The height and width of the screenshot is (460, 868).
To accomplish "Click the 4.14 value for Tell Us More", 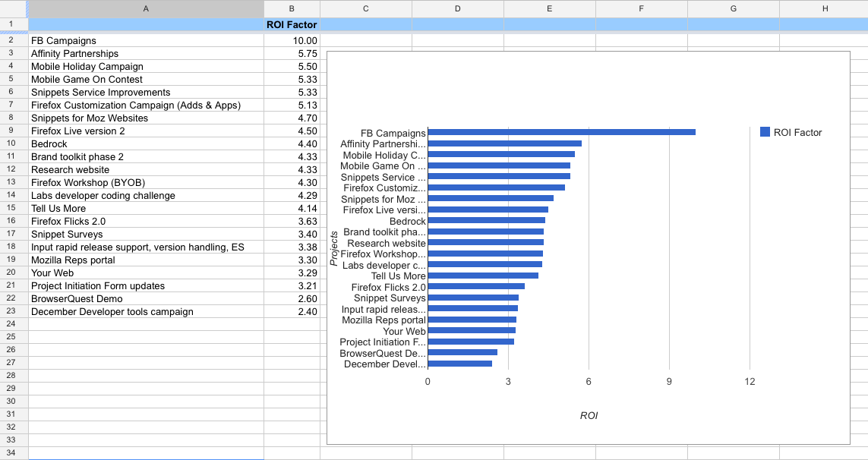I will point(292,208).
